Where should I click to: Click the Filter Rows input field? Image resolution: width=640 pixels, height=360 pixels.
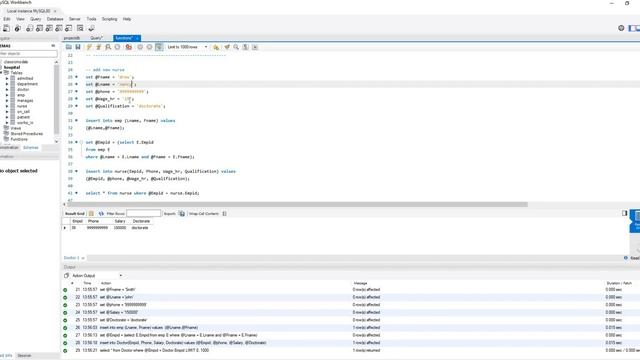click(x=143, y=213)
